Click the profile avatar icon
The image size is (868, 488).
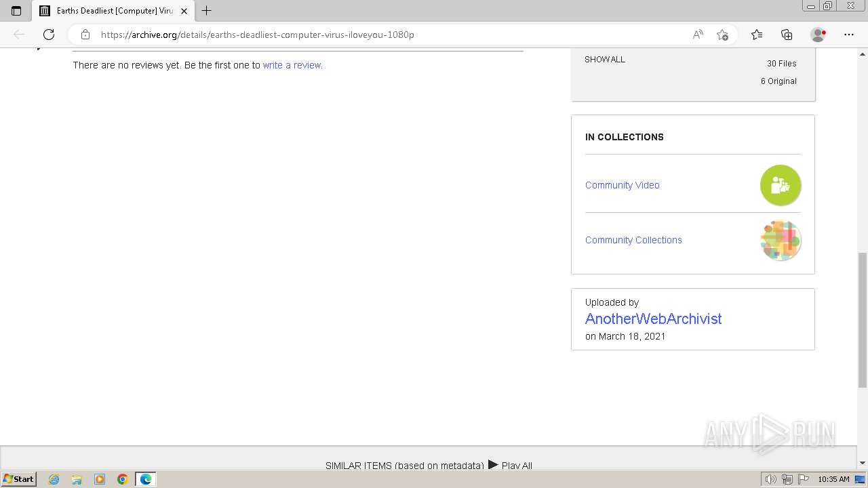pyautogui.click(x=818, y=35)
